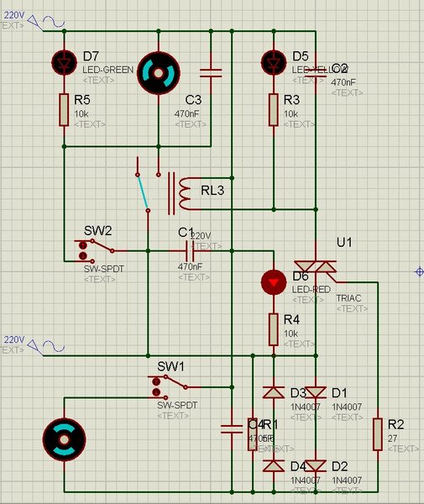Select the lit red LED D6
424x504 pixels.
pos(274,282)
